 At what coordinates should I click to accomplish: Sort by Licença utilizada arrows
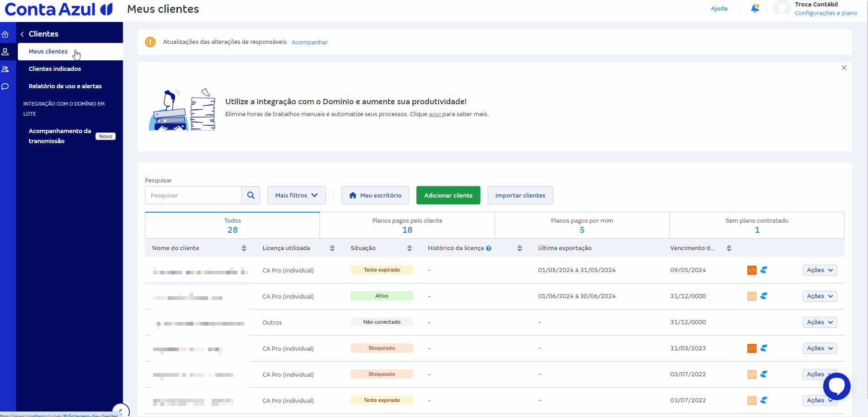(x=332, y=248)
